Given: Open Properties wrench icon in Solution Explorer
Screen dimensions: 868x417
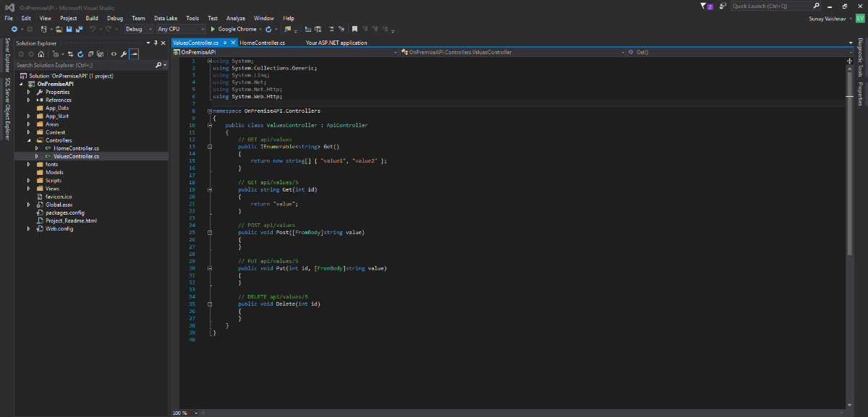Looking at the screenshot, I should 124,53.
